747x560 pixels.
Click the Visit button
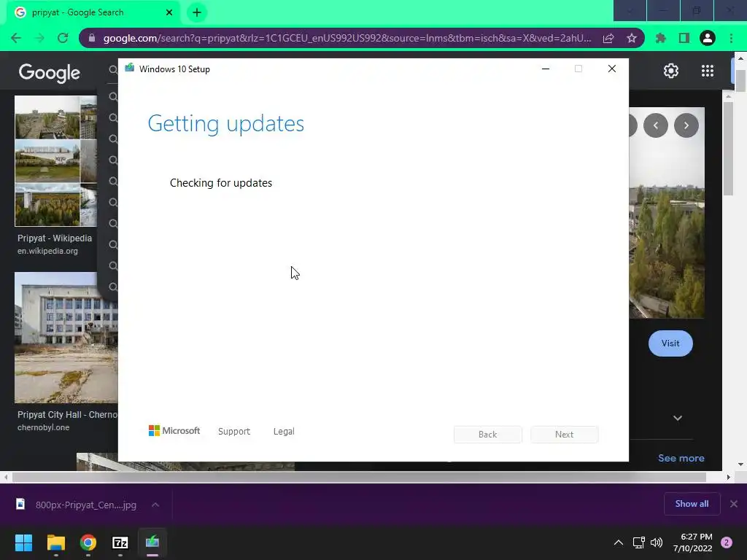pyautogui.click(x=670, y=343)
